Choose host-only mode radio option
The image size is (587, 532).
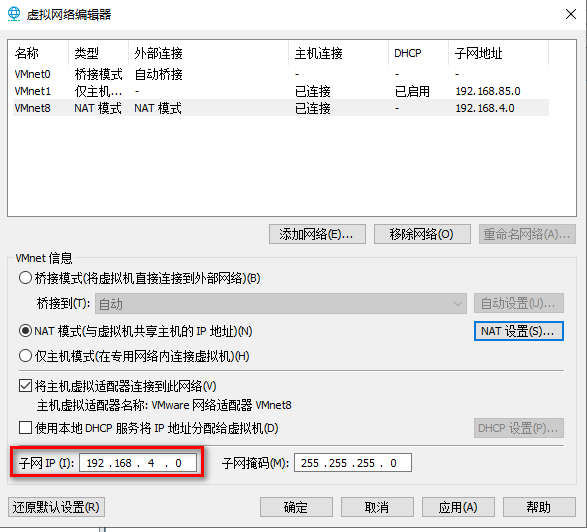click(25, 356)
